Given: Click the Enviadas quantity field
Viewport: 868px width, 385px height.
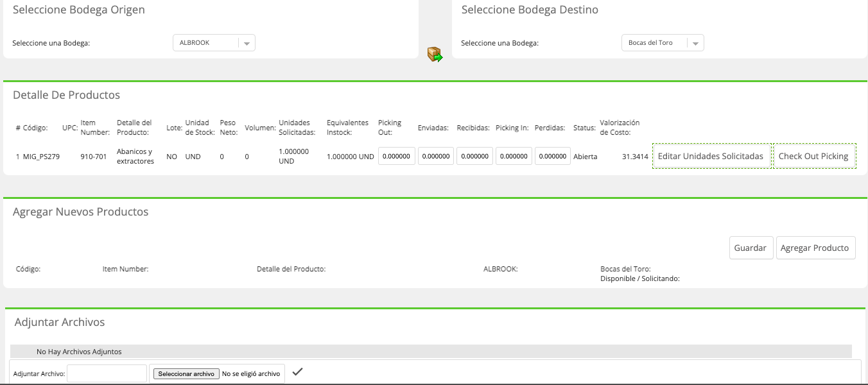Looking at the screenshot, I should pyautogui.click(x=436, y=156).
